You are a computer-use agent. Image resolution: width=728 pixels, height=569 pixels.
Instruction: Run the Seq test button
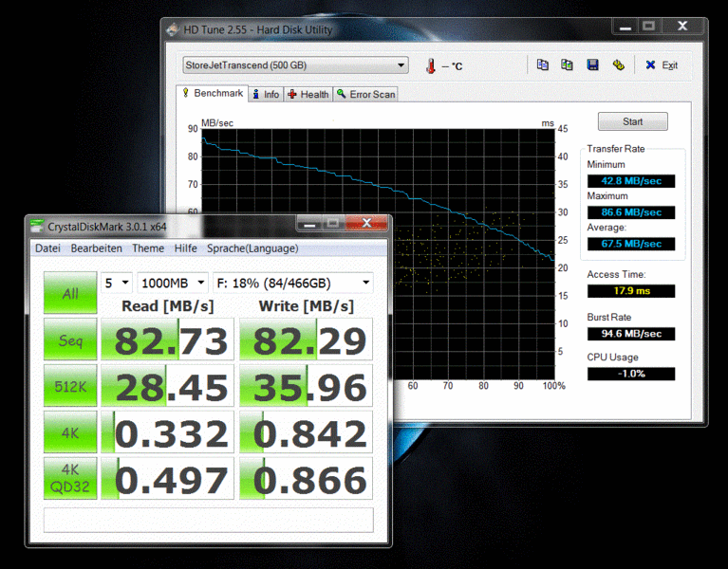[70, 339]
